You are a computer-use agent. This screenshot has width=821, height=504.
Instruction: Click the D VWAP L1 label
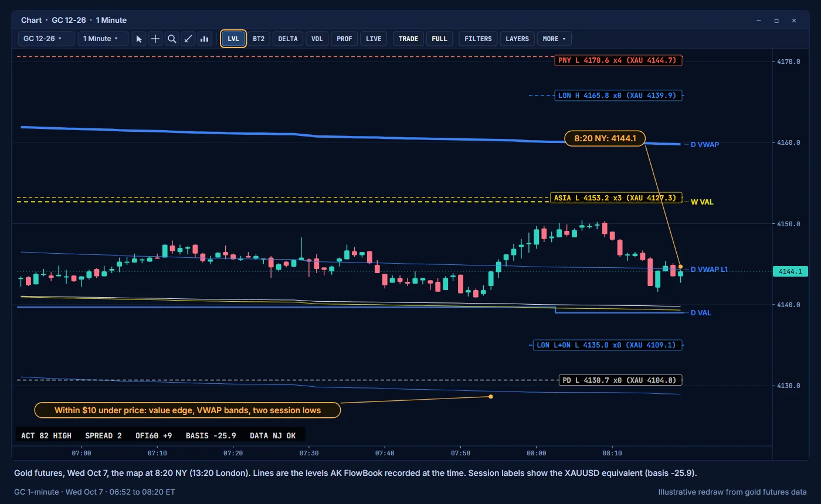tap(709, 270)
